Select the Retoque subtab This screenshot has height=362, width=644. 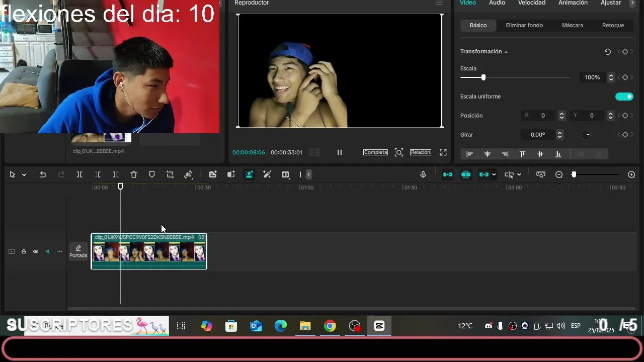coord(613,25)
